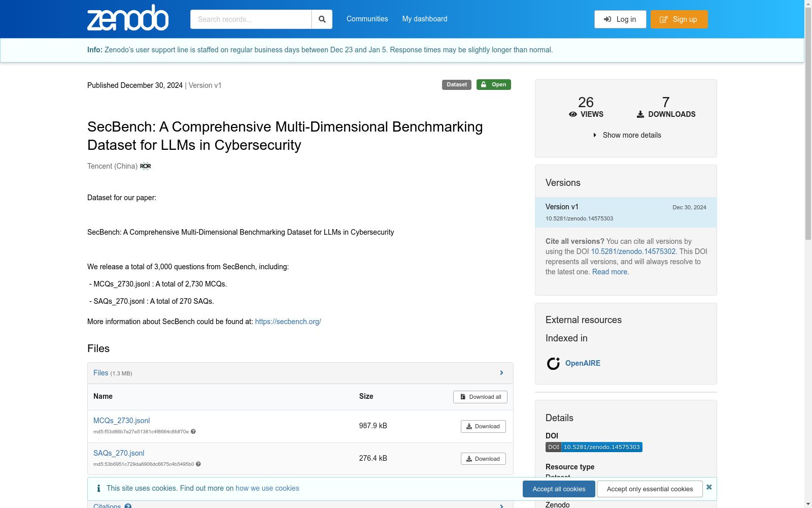The width and height of the screenshot is (812, 508).
Task: Click the Citations help question icon
Action: coord(128,506)
